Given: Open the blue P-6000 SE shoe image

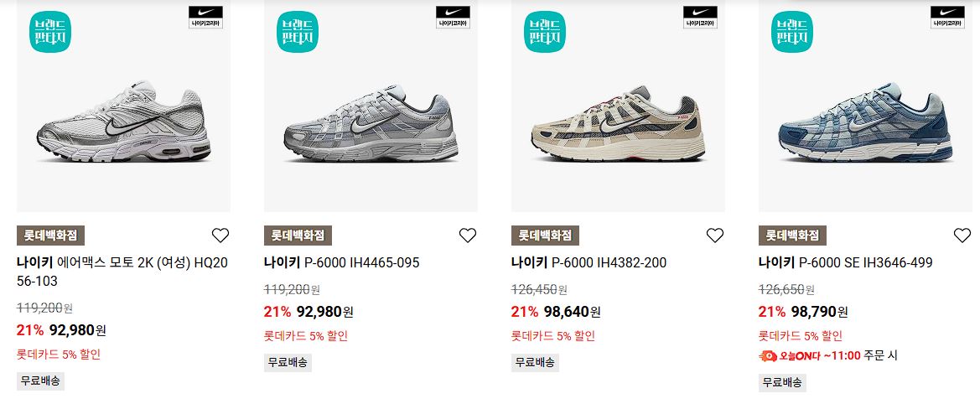Looking at the screenshot, I should 865,123.
